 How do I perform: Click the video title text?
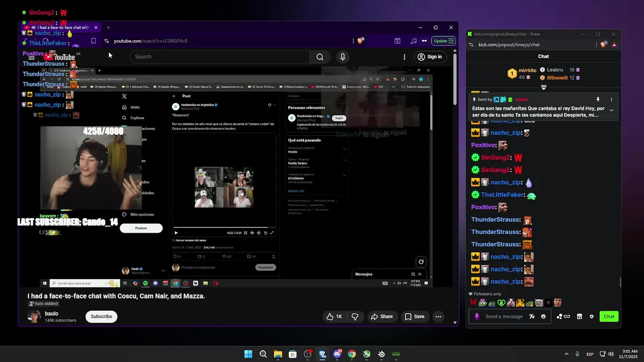(x=116, y=296)
